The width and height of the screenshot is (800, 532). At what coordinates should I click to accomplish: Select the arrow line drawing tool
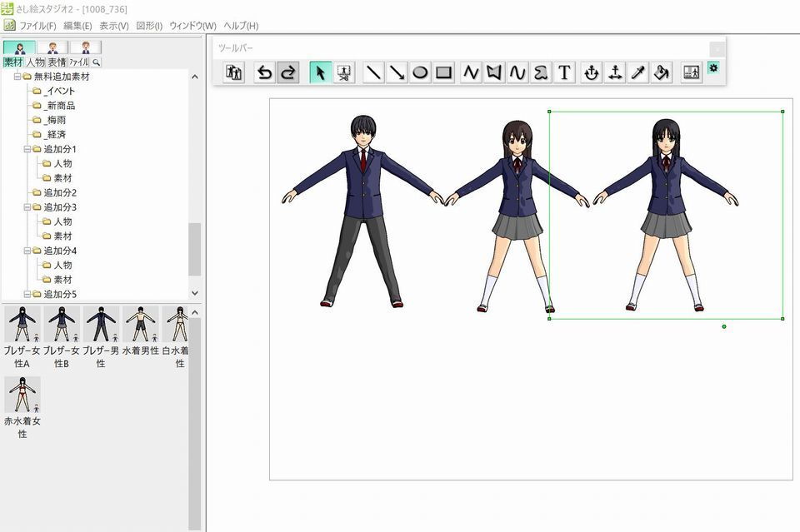point(397,72)
